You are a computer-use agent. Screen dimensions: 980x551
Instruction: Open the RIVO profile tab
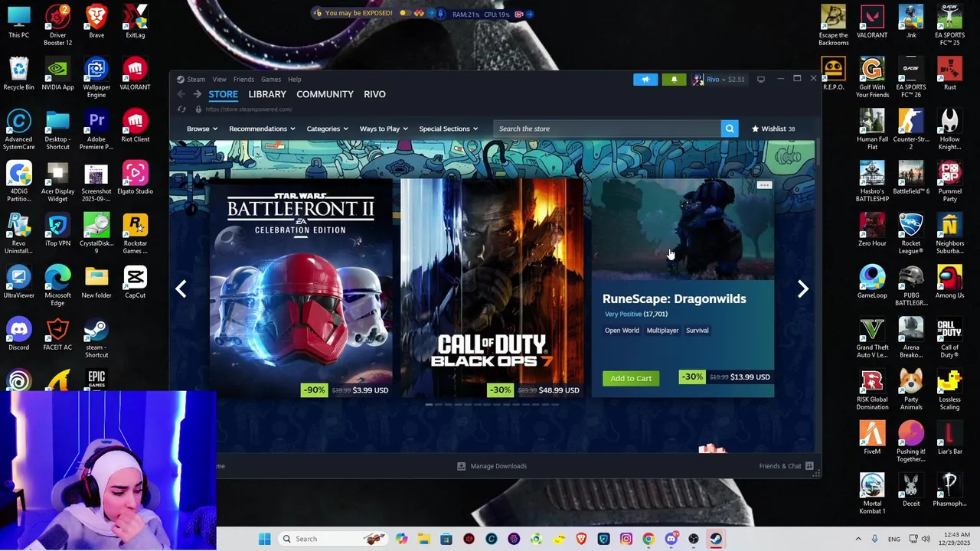click(x=374, y=94)
